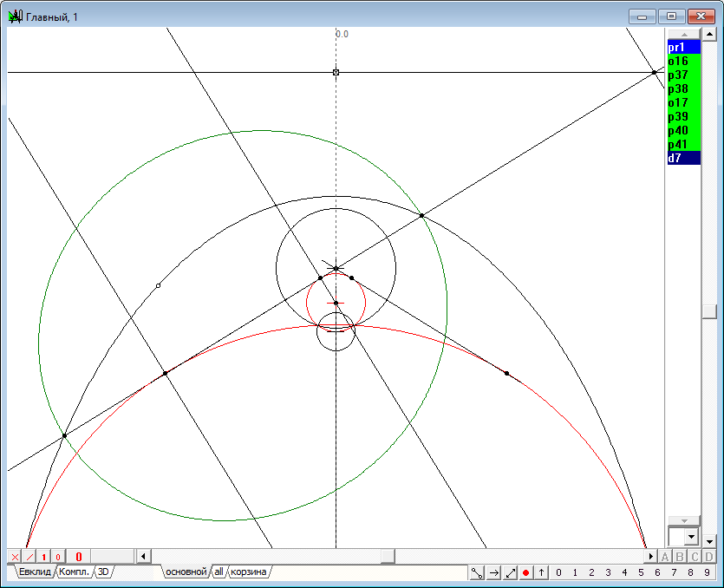Select p37 in the object list
Image resolution: width=724 pixels, height=588 pixels.
click(684, 75)
